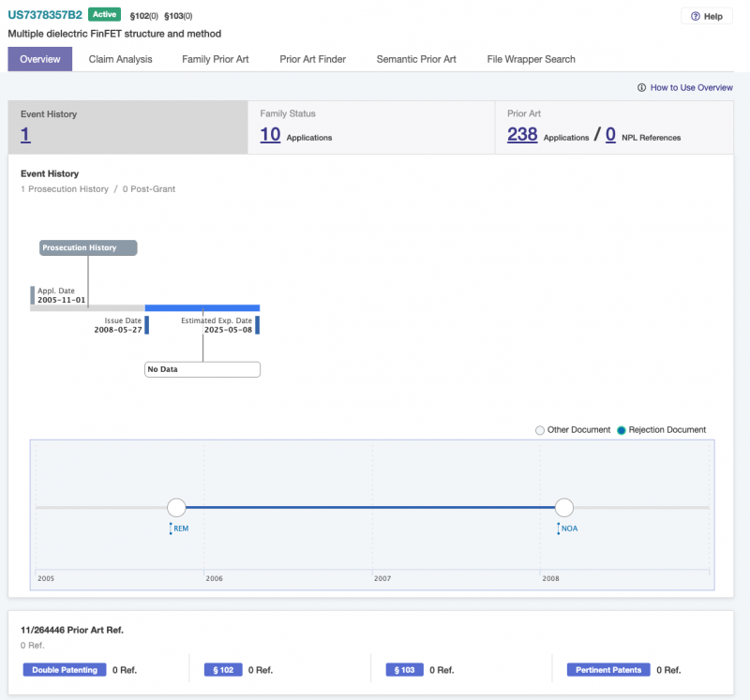Click the REM document marker icon

click(171, 529)
